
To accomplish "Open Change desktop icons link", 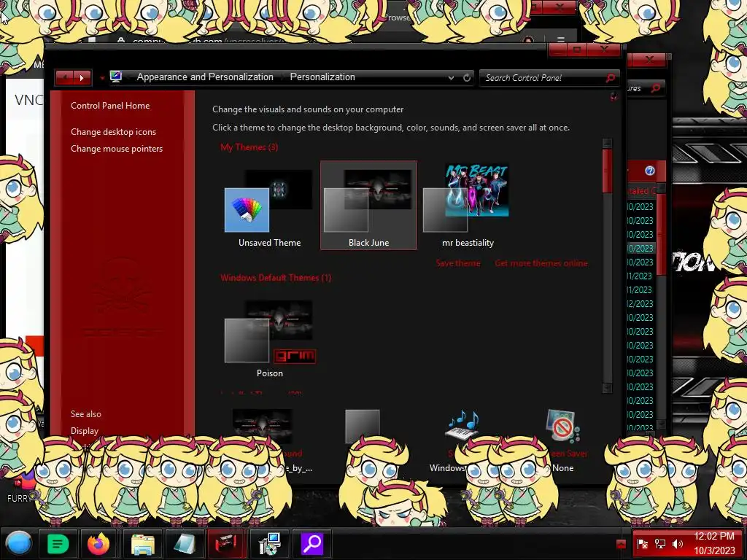I will [113, 132].
